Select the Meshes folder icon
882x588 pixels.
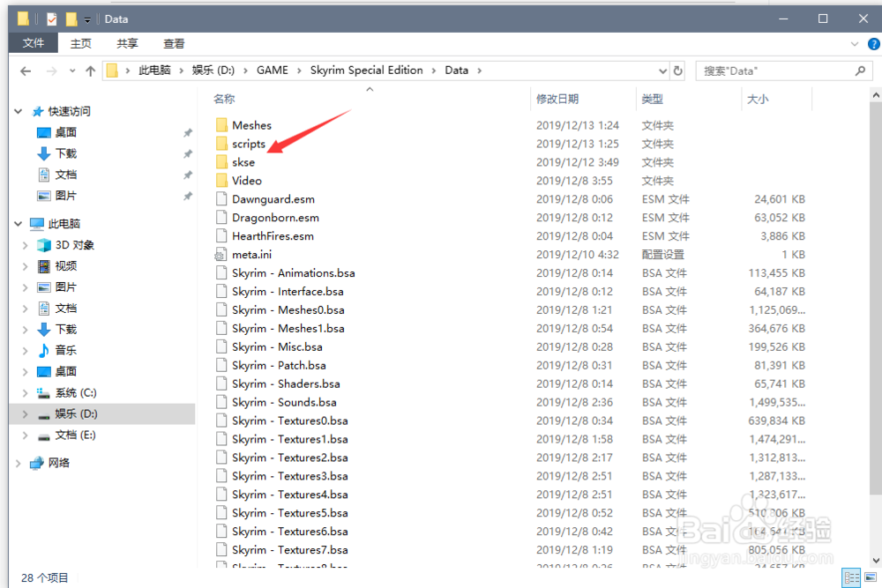(x=221, y=125)
